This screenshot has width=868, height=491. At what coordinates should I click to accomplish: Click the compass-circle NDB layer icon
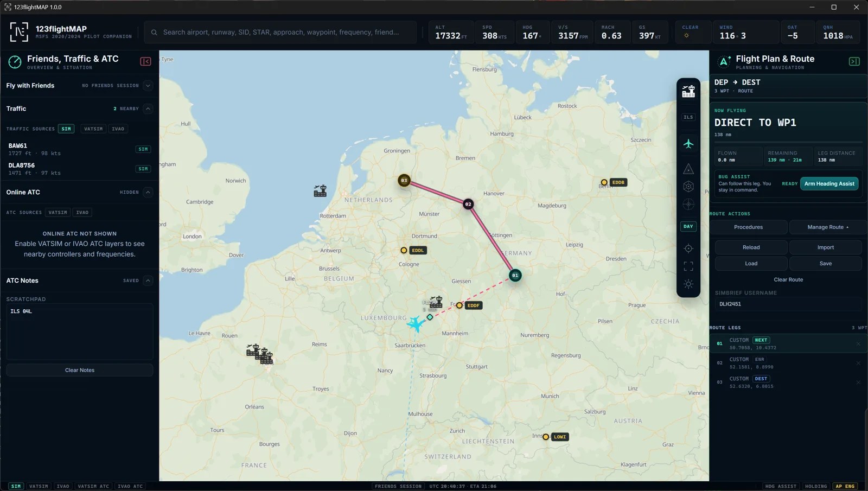point(688,205)
